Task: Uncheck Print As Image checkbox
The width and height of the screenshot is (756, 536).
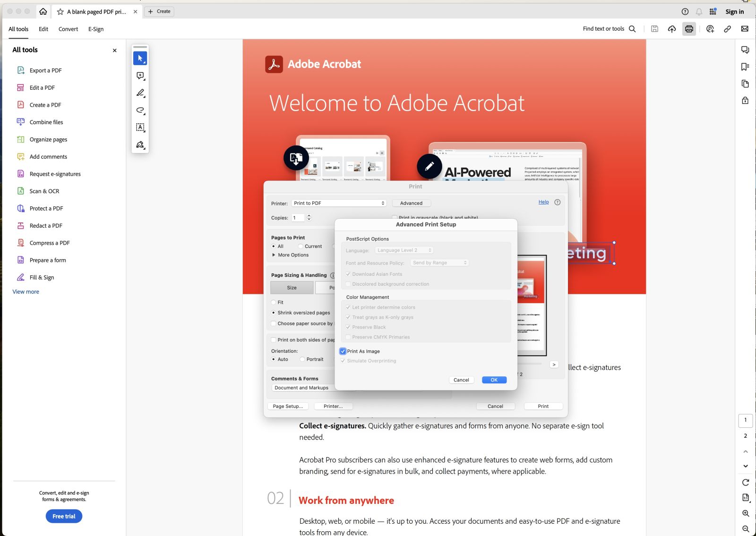Action: (343, 351)
